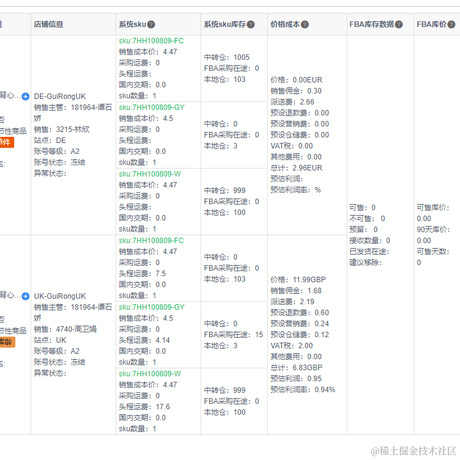Viewport: 460px width, 460px height.
Task: Expand blue plus icon next to UK-GuiRongUK
Action: coord(25,296)
